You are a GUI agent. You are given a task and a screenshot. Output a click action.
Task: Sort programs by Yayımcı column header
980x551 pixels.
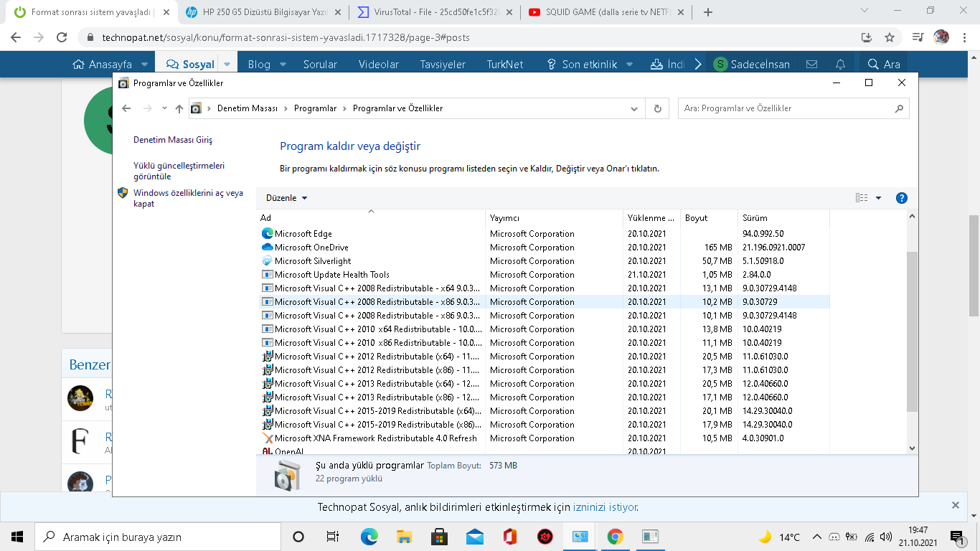click(x=554, y=218)
